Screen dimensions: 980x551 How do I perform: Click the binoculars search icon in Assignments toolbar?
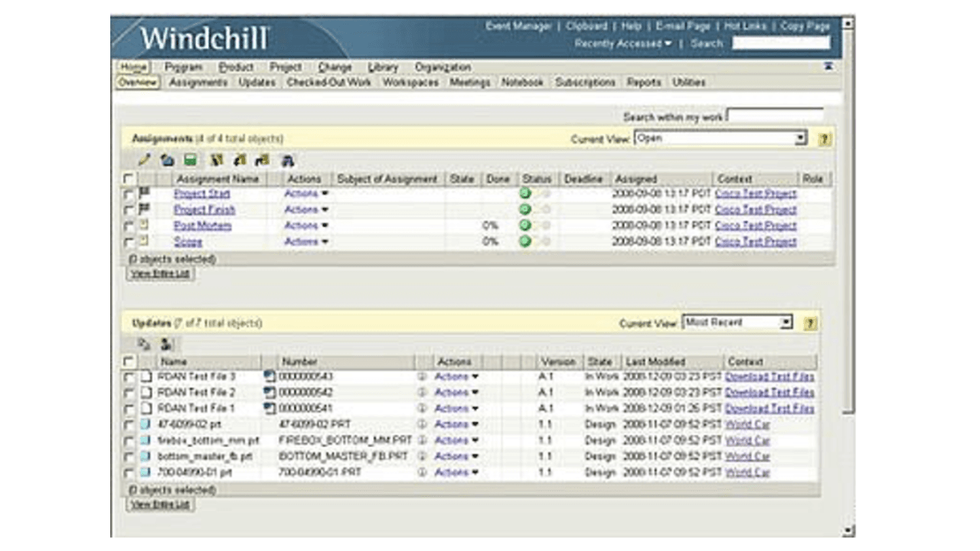[x=288, y=161]
